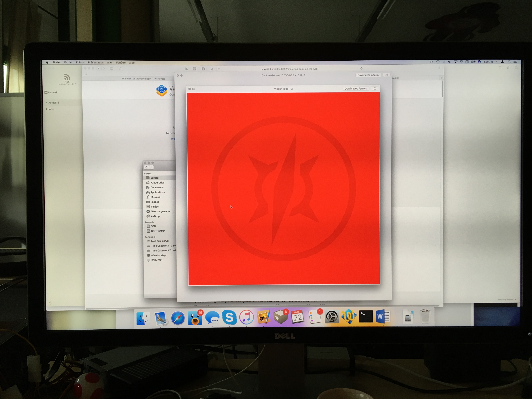Select Unread in RSS reader sidebar

click(x=51, y=93)
